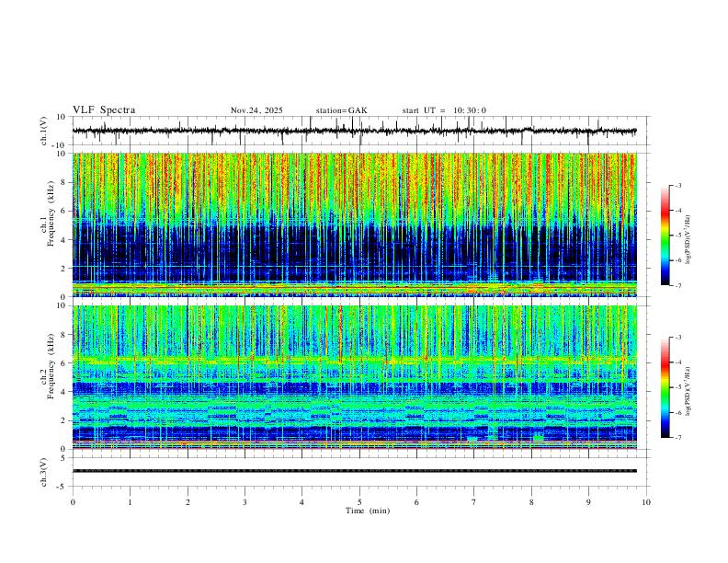
Task: Click the "ch.1(V)" waveform axis label
Action: (43, 131)
